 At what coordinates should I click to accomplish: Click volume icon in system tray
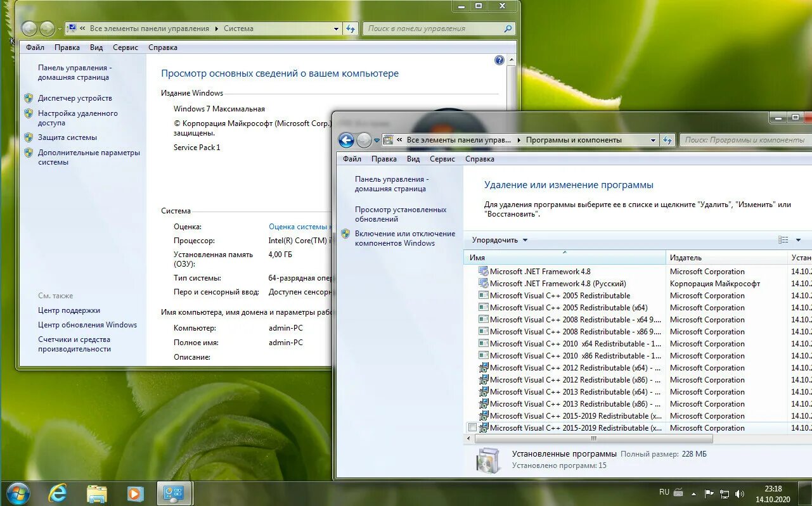pos(740,493)
